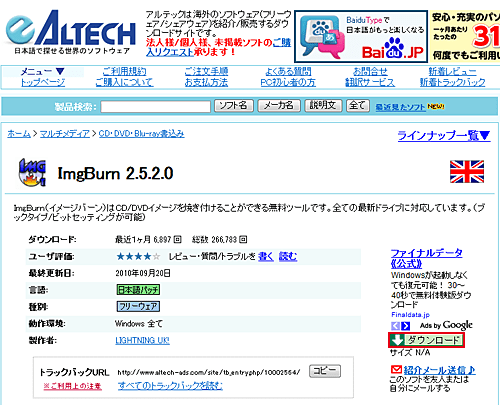Open PC初心者の方 link

coord(288,82)
